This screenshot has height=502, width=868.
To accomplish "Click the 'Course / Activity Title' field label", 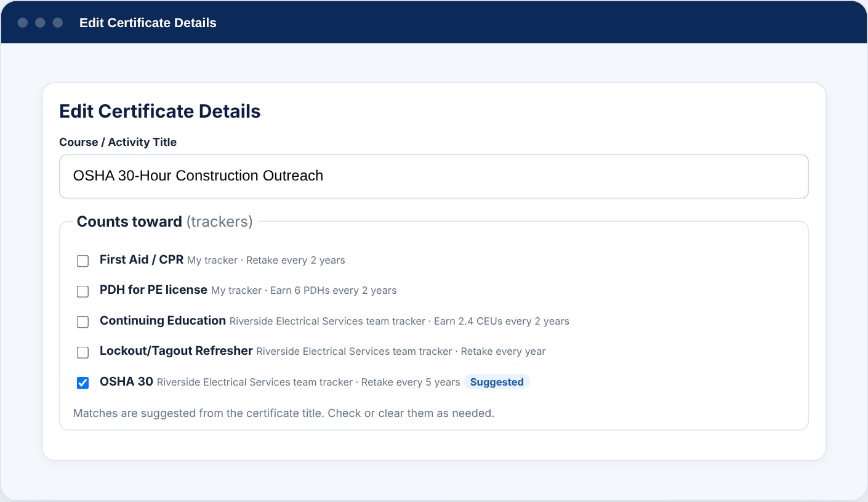I will point(118,142).
